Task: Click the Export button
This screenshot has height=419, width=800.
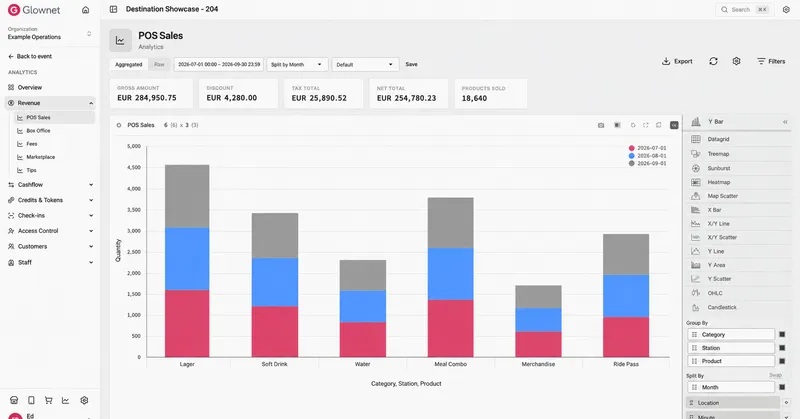Action: click(x=677, y=61)
